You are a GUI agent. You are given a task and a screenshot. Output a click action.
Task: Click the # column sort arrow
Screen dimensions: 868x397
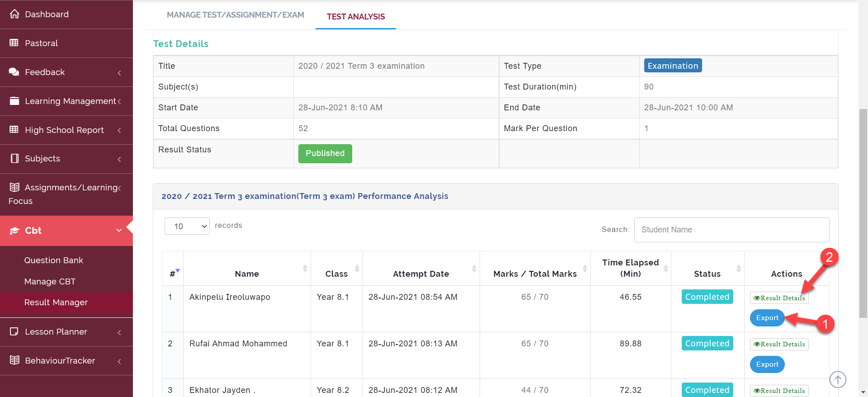pos(178,271)
